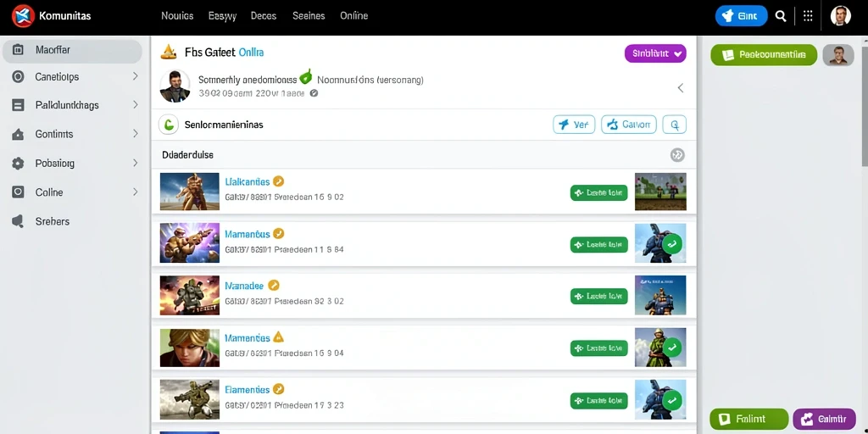Click the gear icon beside Pobaiorg
The width and height of the screenshot is (868, 434).
[18, 164]
